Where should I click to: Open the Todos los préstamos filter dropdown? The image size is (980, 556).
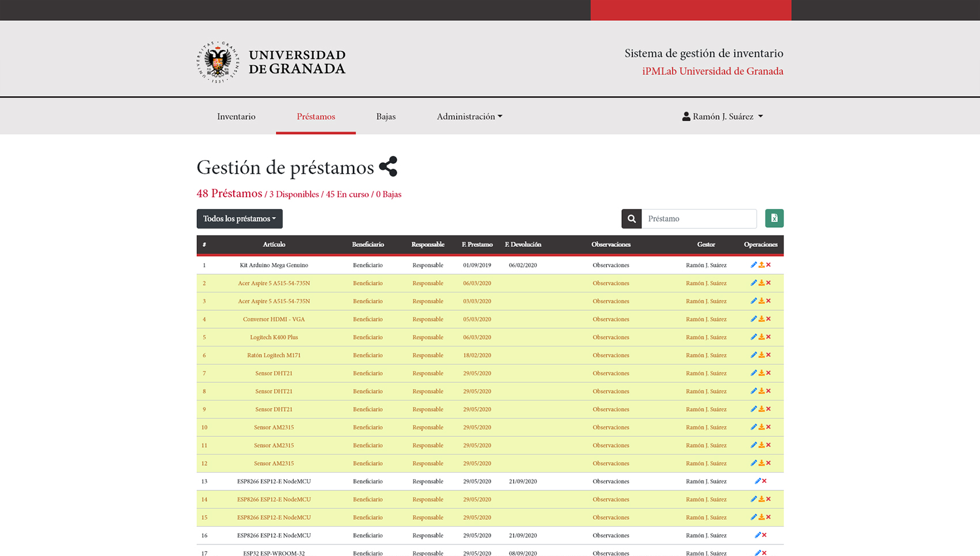239,219
